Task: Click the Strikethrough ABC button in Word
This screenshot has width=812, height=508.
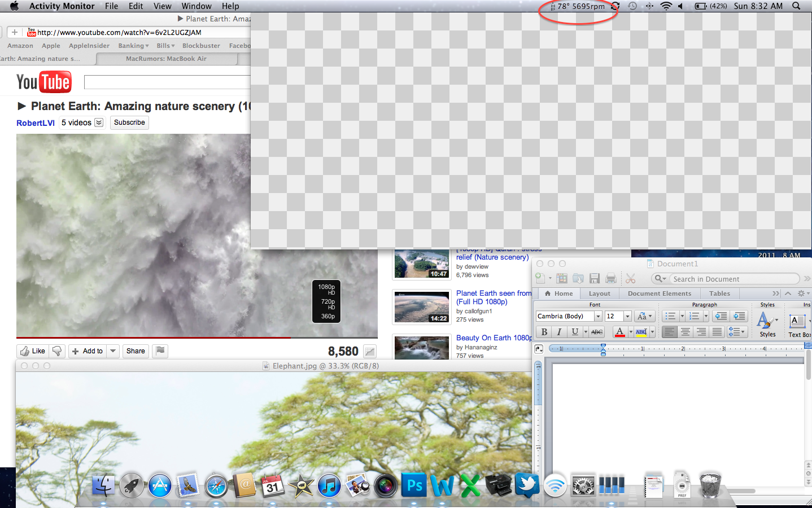Action: point(597,332)
